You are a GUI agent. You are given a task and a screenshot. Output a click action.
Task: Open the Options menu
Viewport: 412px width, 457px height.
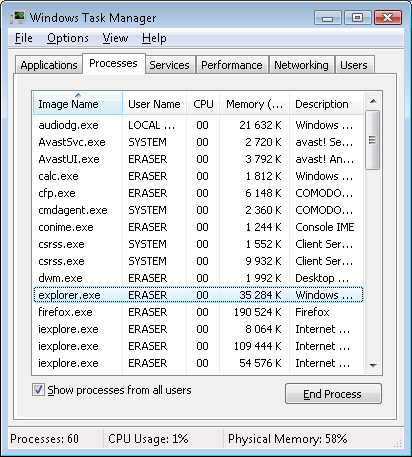pos(68,38)
